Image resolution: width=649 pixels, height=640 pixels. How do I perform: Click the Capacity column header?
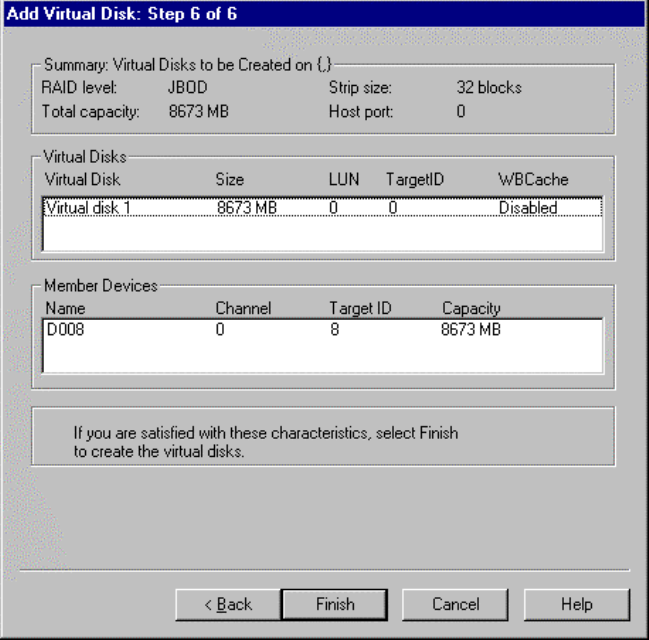pyautogui.click(x=471, y=309)
